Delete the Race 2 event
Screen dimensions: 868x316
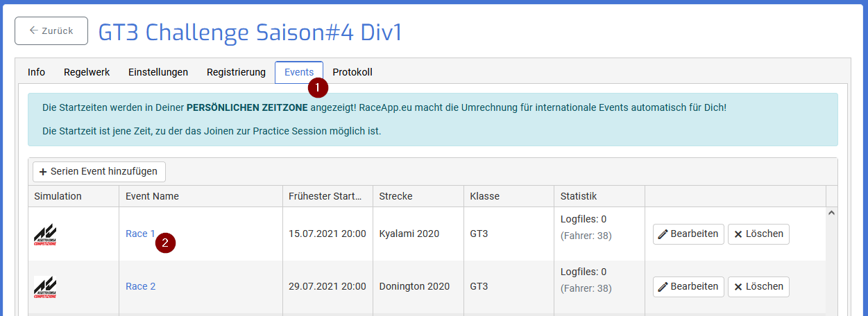[x=758, y=287]
